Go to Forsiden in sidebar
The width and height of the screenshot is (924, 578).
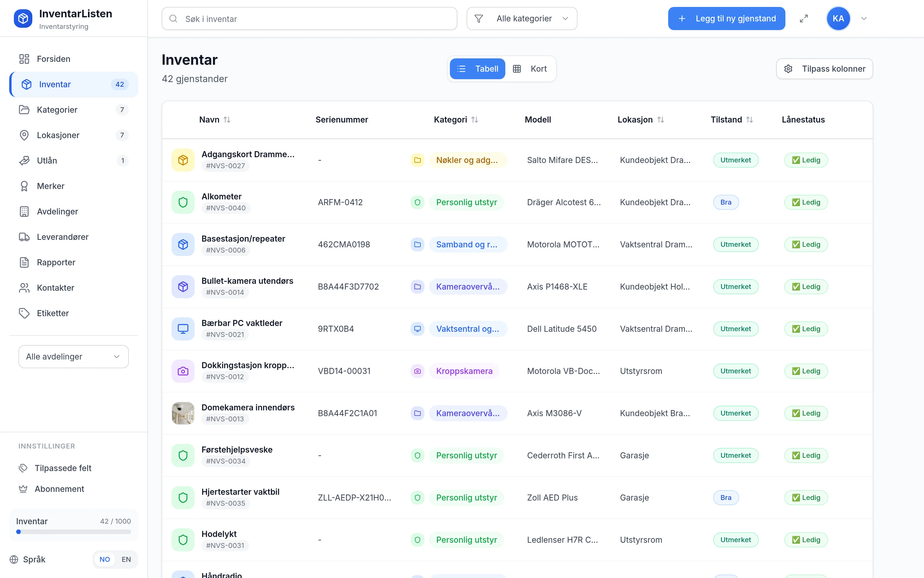point(73,59)
